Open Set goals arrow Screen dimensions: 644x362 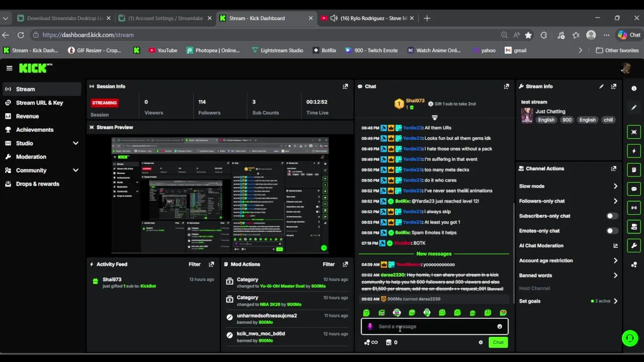pyautogui.click(x=615, y=301)
